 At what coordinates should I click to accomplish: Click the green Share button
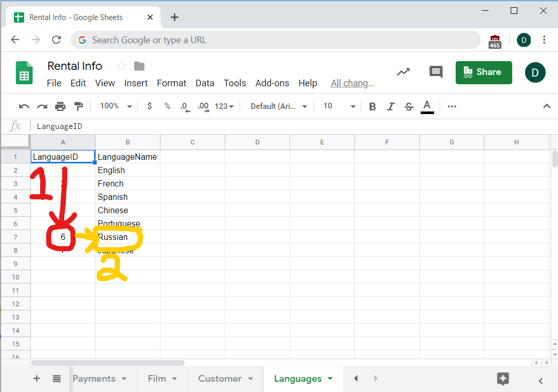click(x=483, y=72)
